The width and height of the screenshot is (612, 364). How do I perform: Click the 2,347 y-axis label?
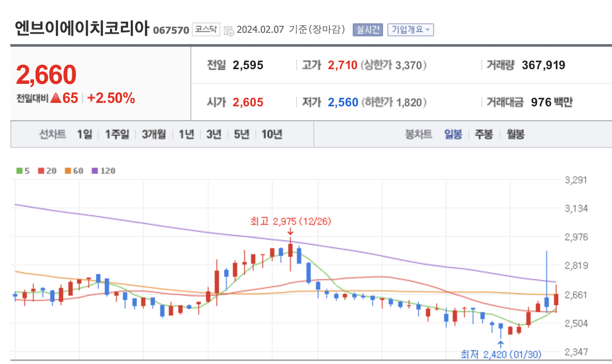point(576,351)
